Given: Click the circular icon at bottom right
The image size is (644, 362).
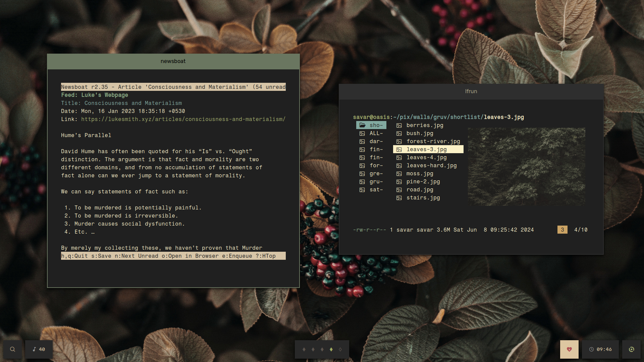Looking at the screenshot, I should pyautogui.click(x=631, y=349).
